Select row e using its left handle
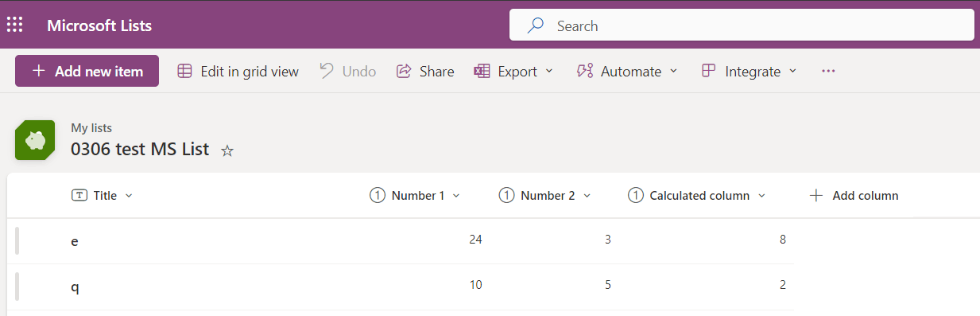The width and height of the screenshot is (980, 316). click(17, 240)
